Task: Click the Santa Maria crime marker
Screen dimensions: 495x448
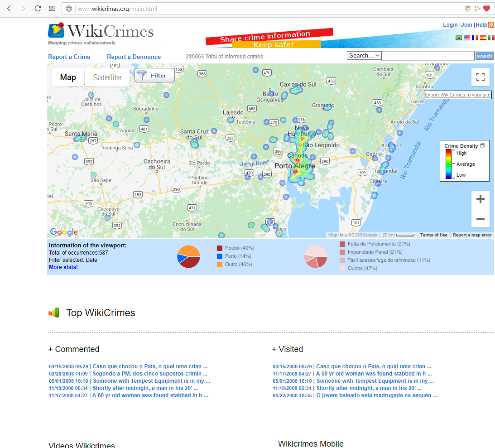Action: point(81,139)
